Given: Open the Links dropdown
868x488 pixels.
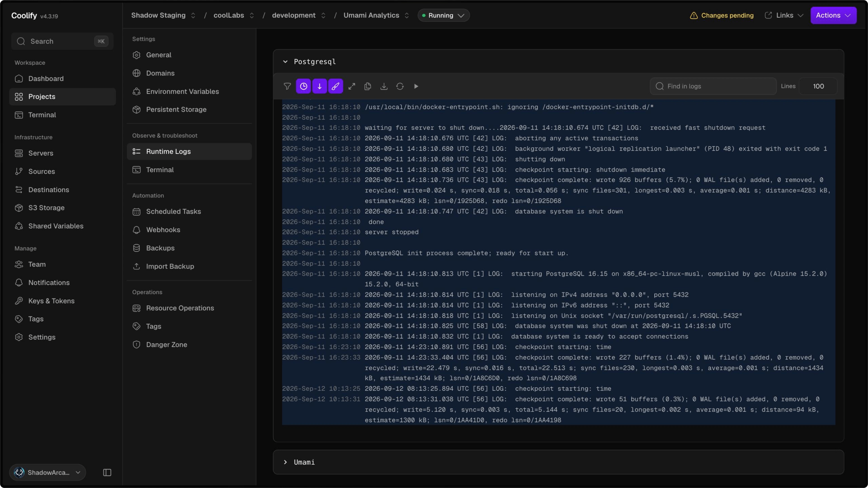Looking at the screenshot, I should (x=784, y=16).
